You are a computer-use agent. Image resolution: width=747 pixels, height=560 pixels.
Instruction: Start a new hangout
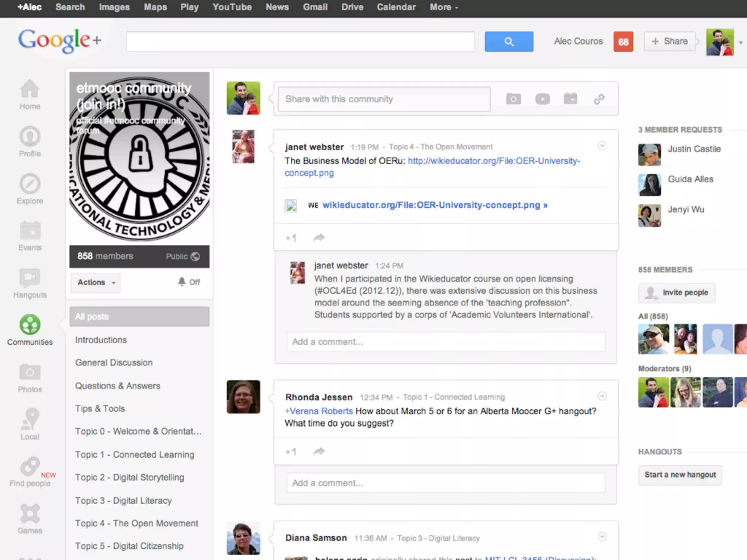680,475
